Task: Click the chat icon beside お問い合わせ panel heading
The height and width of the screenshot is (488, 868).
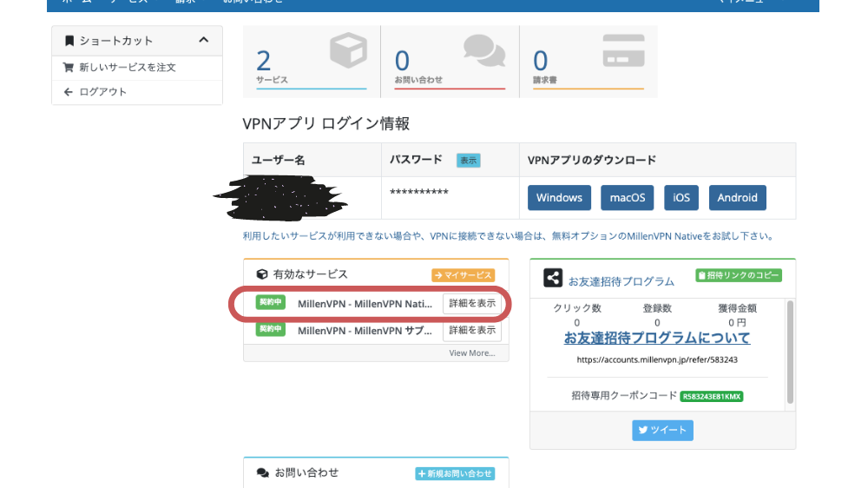Action: (262, 473)
